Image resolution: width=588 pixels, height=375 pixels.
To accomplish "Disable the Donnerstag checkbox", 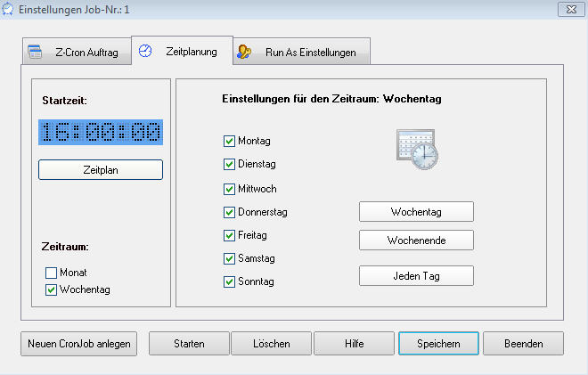I will point(229,212).
